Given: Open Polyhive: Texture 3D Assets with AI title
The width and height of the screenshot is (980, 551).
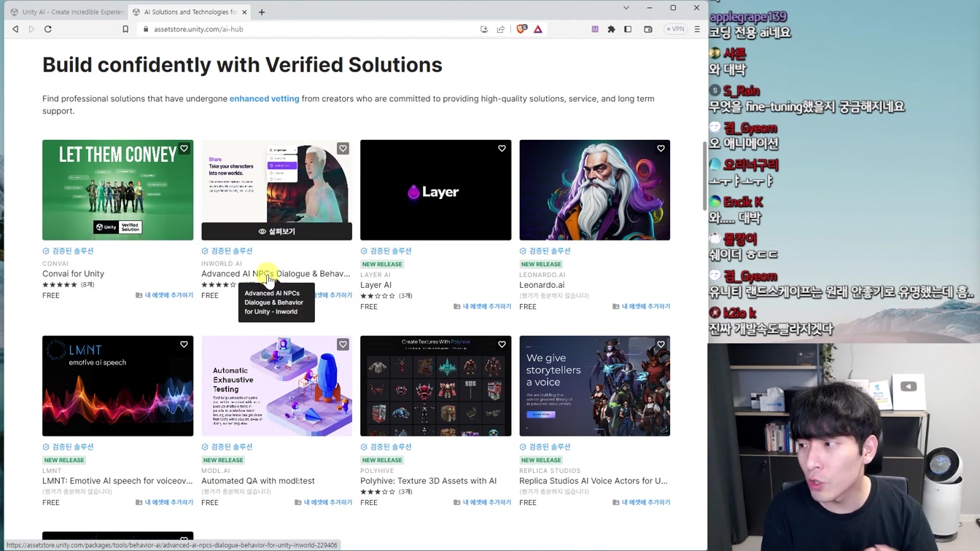Looking at the screenshot, I should (x=428, y=481).
